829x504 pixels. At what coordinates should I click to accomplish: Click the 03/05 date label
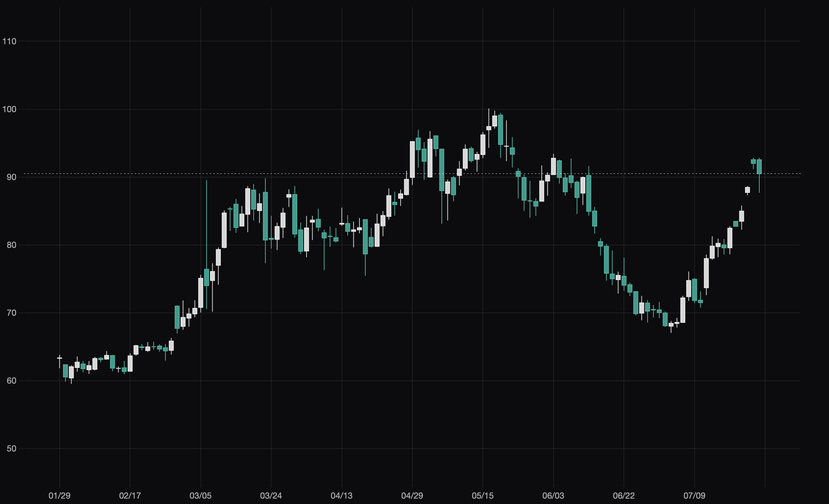click(200, 496)
